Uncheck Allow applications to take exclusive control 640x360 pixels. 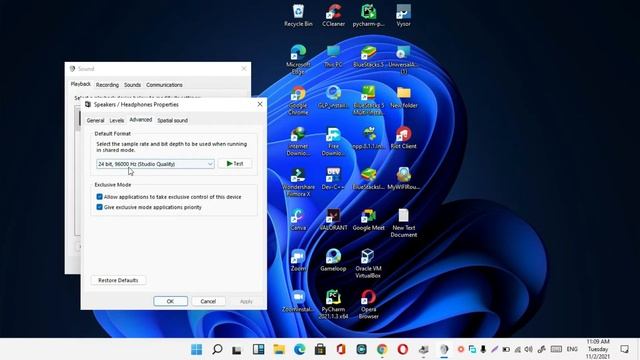[99, 197]
